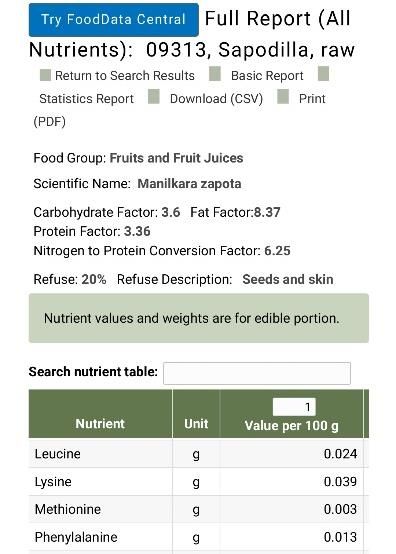The width and height of the screenshot is (396, 554).
Task: Click the Try FoodData Central button
Action: (114, 20)
